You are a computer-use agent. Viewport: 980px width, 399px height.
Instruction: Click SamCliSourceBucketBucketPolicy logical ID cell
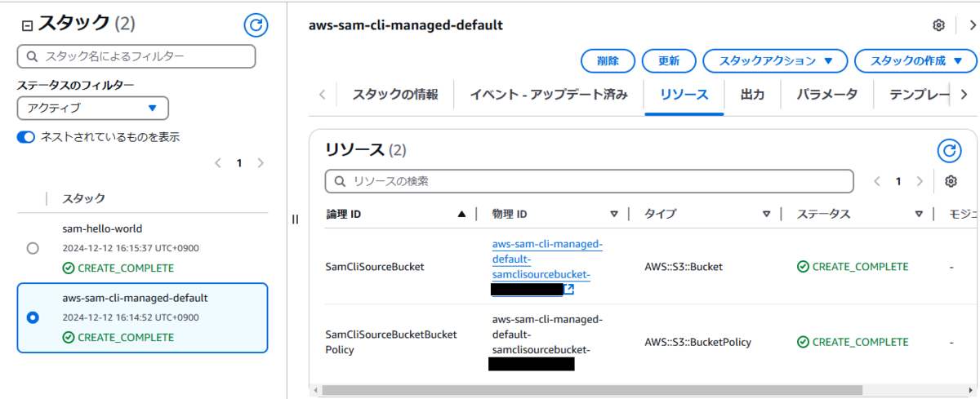(x=391, y=342)
